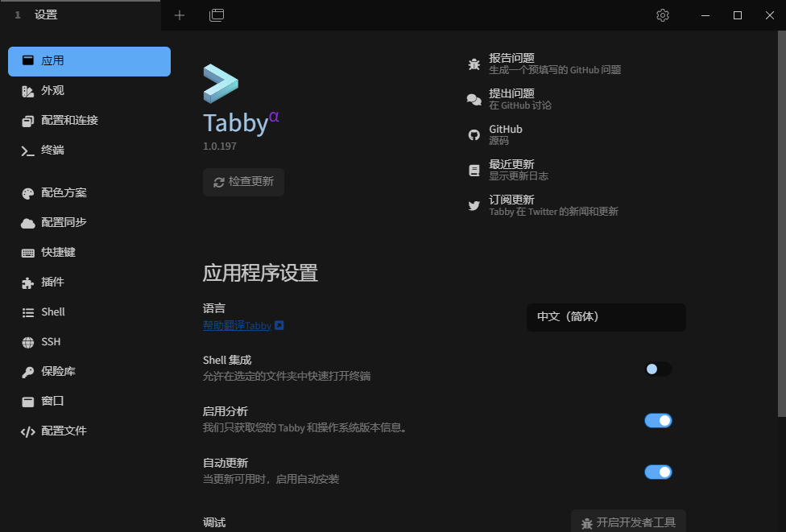Open 订阅更新 Twitter link
This screenshot has width=786, height=532.
tap(543, 205)
